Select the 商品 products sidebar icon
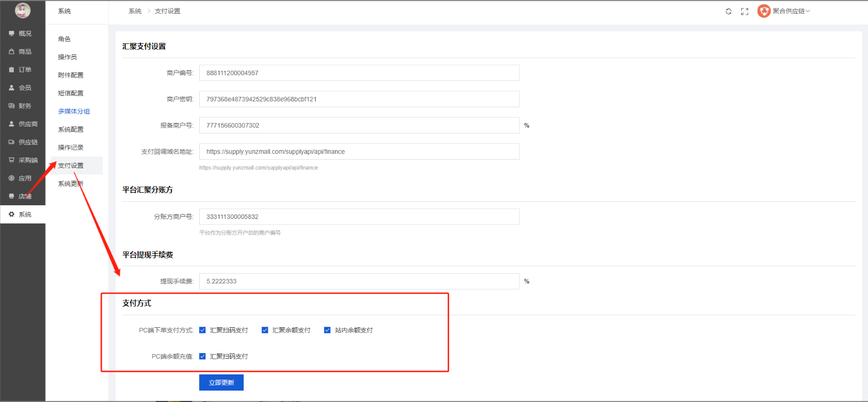 pos(11,52)
